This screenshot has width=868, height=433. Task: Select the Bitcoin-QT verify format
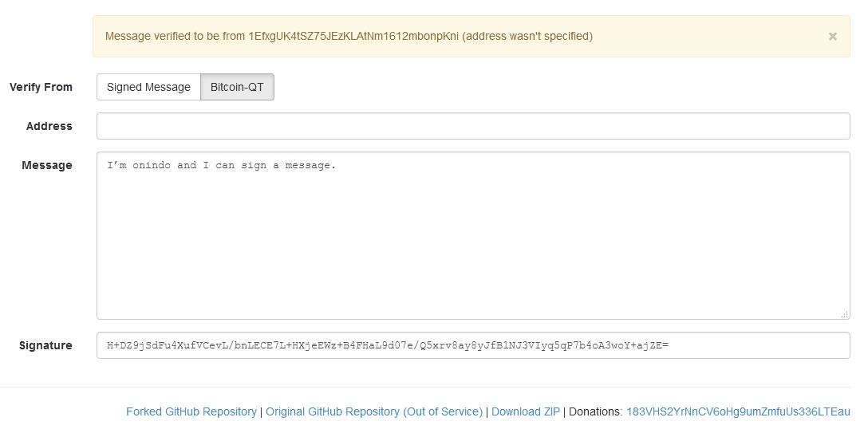pyautogui.click(x=237, y=87)
